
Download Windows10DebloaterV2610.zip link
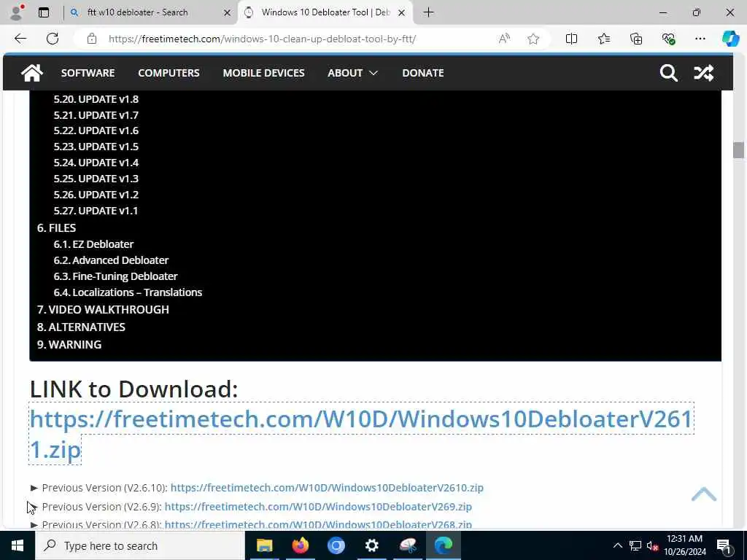coord(327,488)
